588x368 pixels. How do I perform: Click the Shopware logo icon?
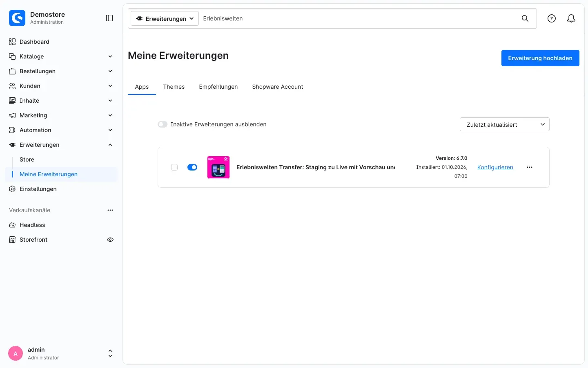[x=17, y=18]
